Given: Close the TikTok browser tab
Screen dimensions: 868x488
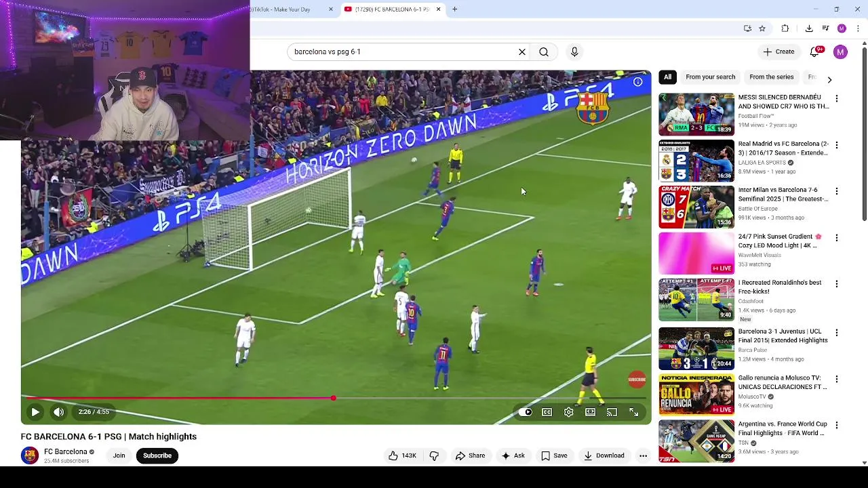Looking at the screenshot, I should tap(331, 9).
